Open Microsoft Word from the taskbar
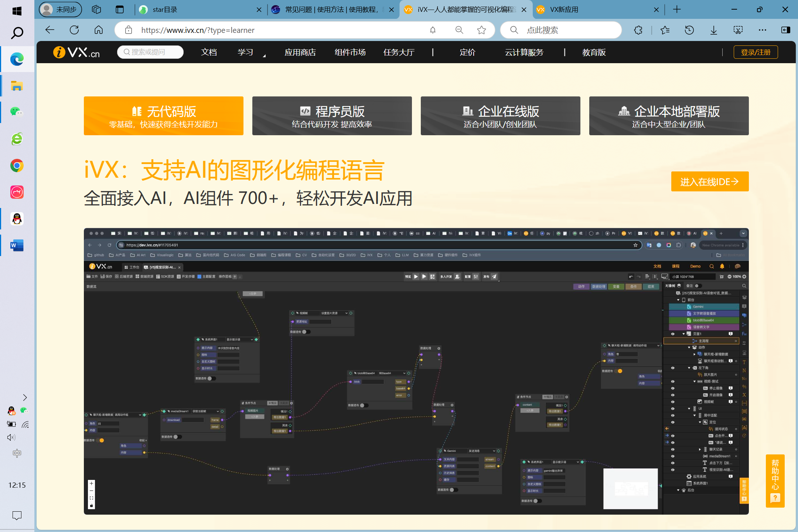Viewport: 798px width, 532px height. (17, 245)
